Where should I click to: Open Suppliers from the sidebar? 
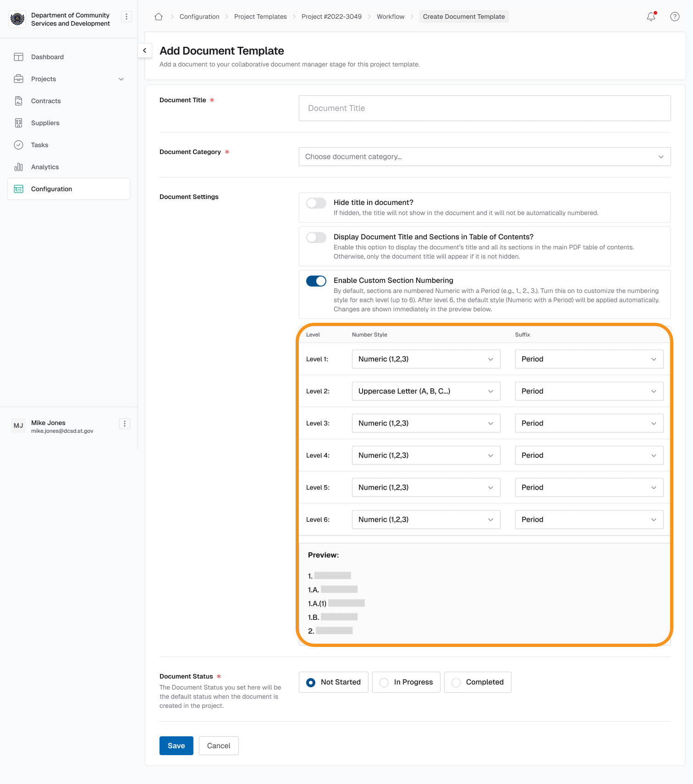click(x=45, y=123)
